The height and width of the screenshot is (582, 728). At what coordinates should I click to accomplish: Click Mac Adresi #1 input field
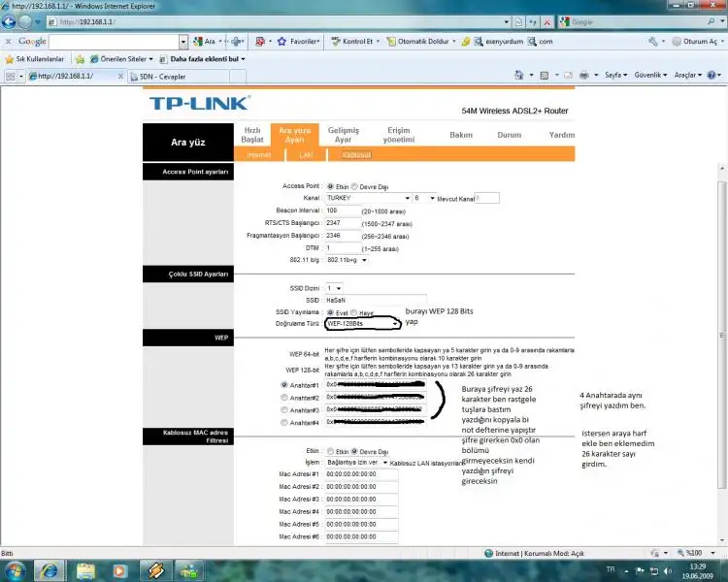[x=361, y=474]
